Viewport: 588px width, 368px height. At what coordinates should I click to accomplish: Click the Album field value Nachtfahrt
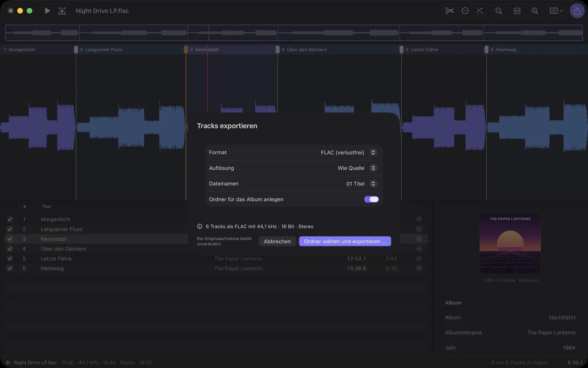562,318
